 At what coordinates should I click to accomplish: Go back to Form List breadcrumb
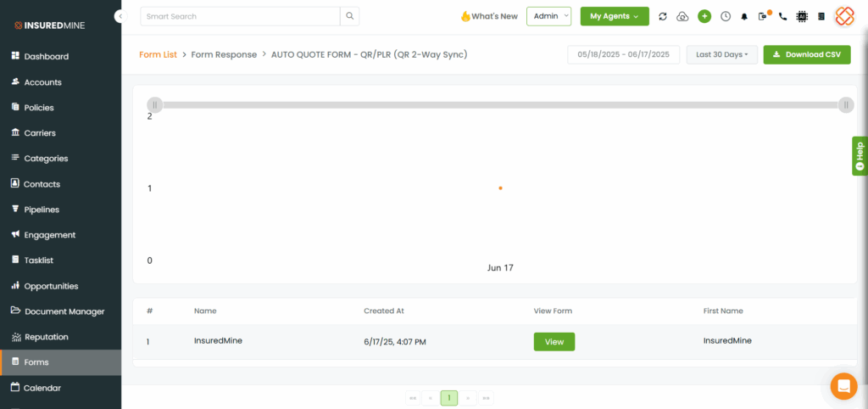pyautogui.click(x=158, y=55)
